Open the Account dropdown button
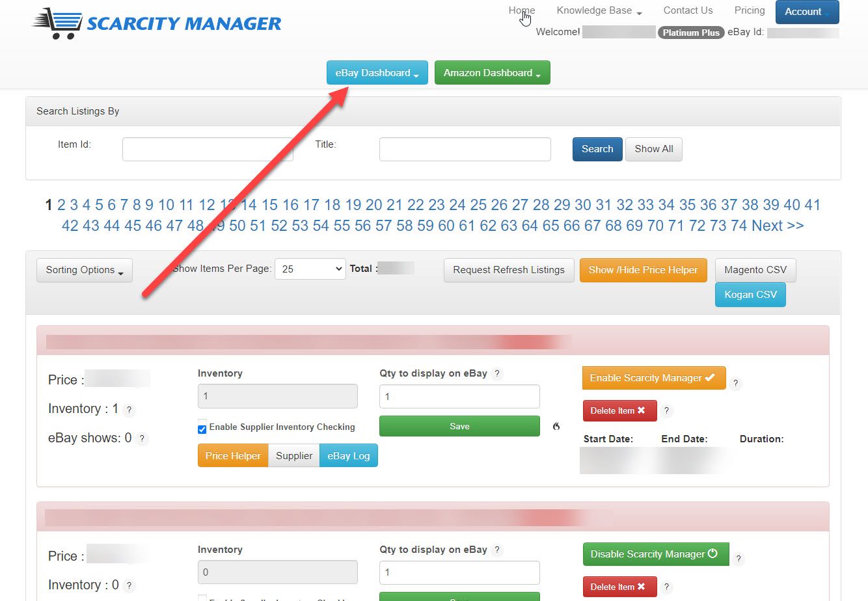This screenshot has width=868, height=601. (807, 12)
